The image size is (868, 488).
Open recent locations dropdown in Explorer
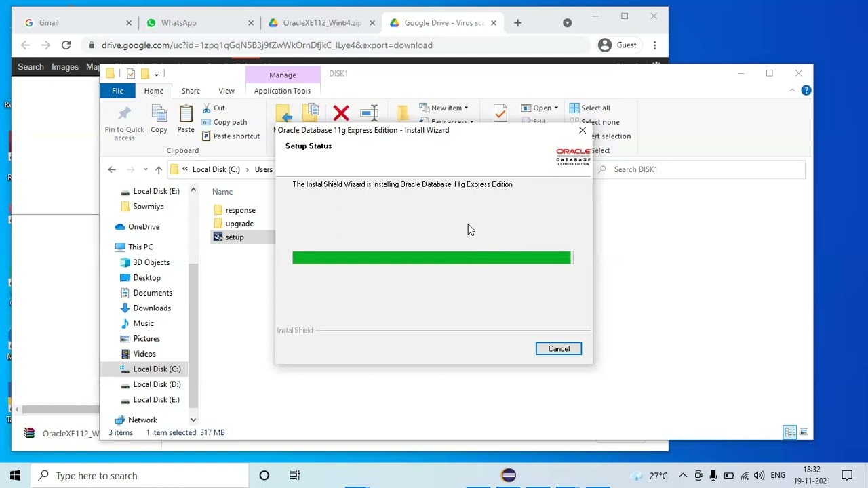(x=146, y=169)
